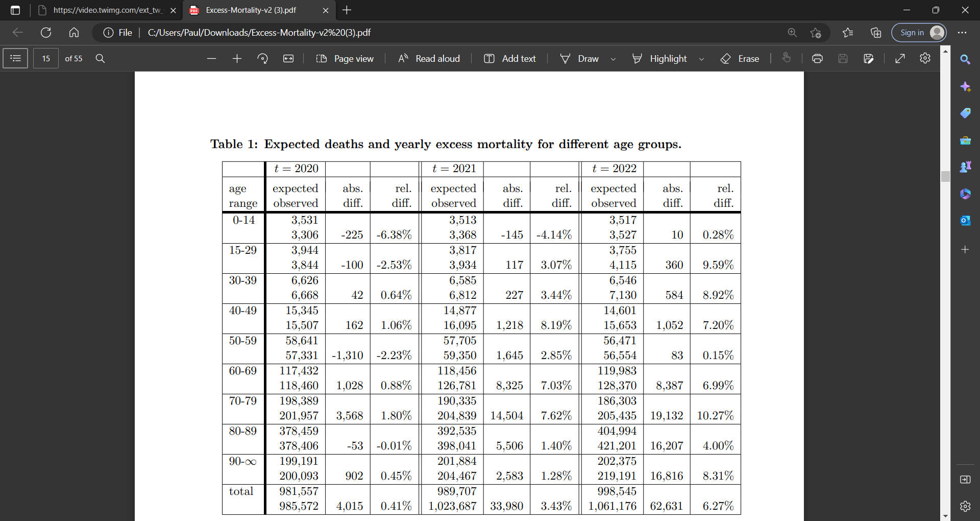Select the Erase tool
The height and width of the screenshot is (521, 980).
click(x=740, y=58)
